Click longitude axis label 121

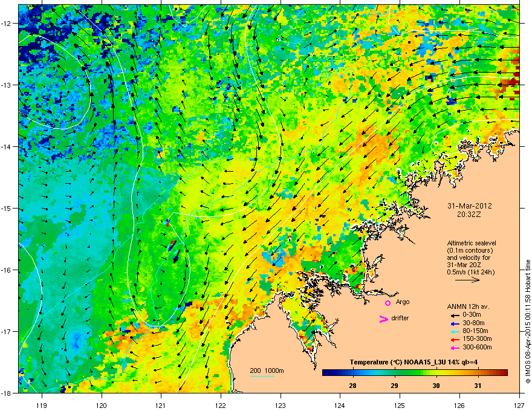161,405
